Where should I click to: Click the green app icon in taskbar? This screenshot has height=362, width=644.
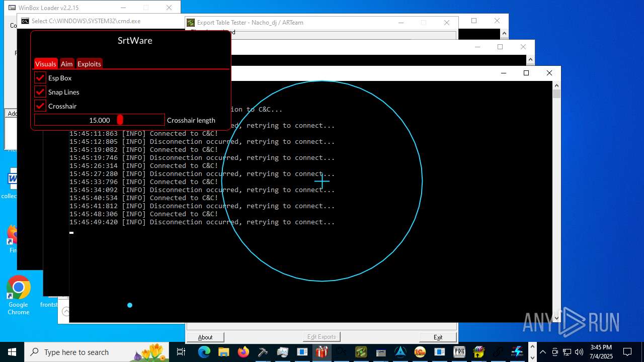[361, 352]
